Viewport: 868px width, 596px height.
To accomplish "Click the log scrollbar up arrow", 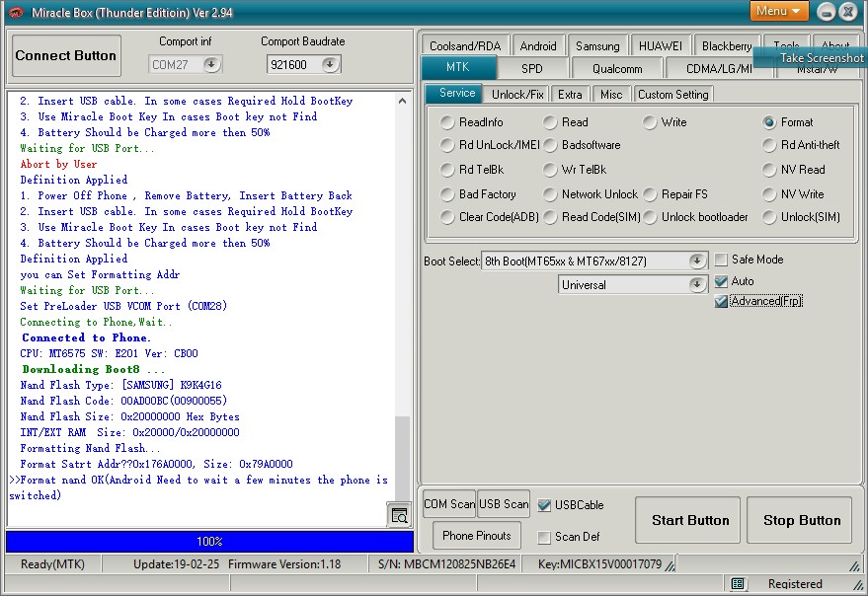I will point(403,101).
